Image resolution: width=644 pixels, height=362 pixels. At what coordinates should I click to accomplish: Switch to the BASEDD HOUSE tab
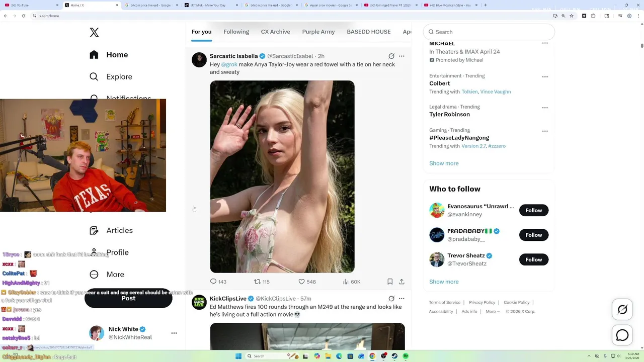point(369,32)
